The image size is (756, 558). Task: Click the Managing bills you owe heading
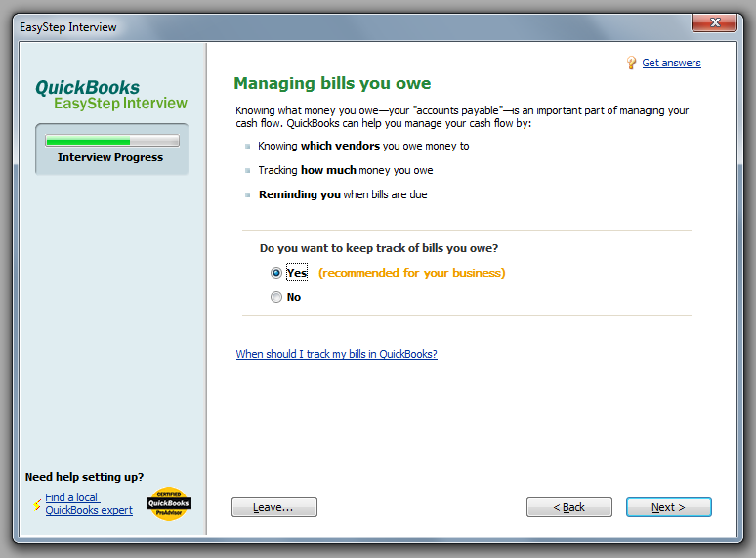[332, 83]
